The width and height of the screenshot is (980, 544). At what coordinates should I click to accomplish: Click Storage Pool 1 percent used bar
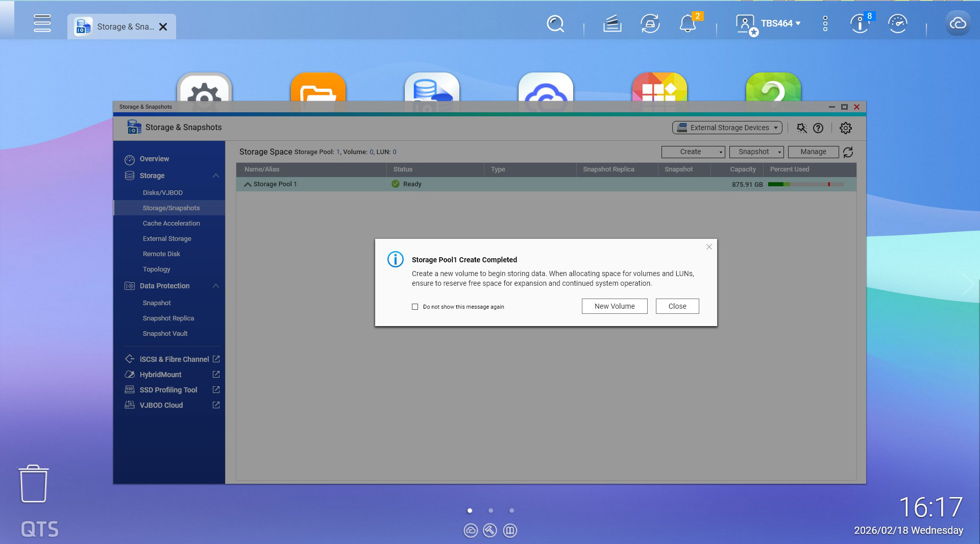[805, 184]
